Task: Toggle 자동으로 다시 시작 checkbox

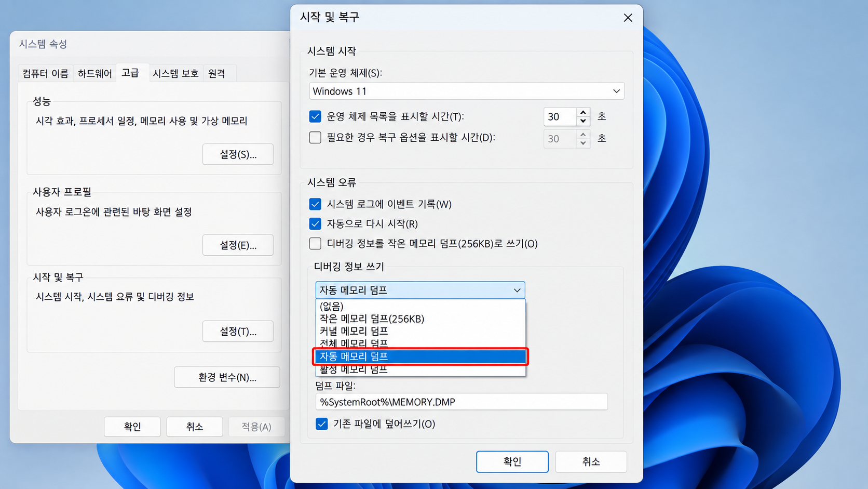Action: point(315,224)
